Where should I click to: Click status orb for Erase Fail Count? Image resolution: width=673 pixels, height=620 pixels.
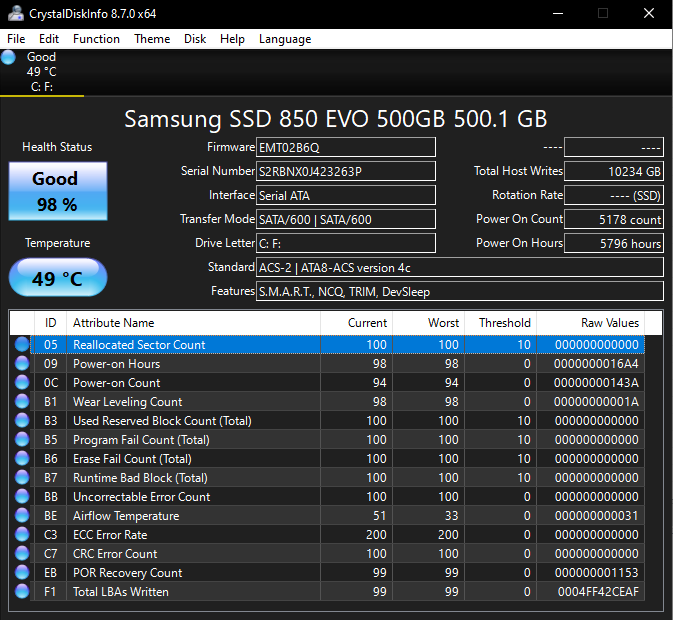22,458
